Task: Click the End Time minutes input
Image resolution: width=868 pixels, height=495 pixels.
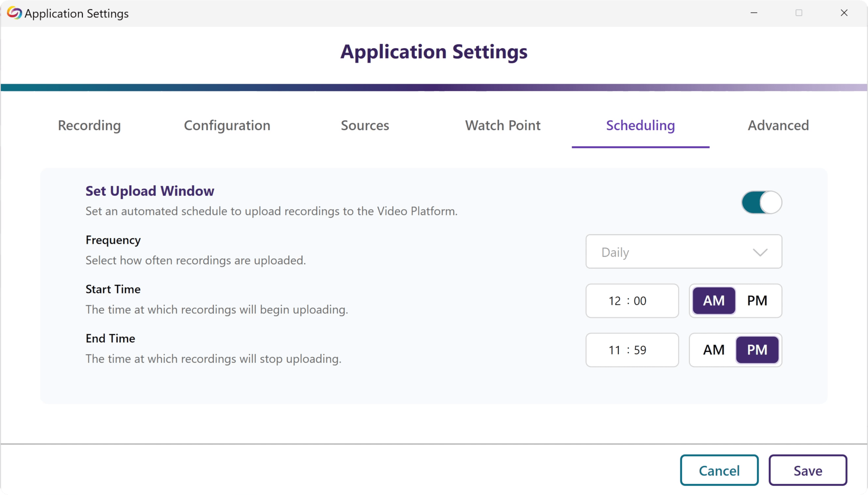Action: tap(643, 350)
